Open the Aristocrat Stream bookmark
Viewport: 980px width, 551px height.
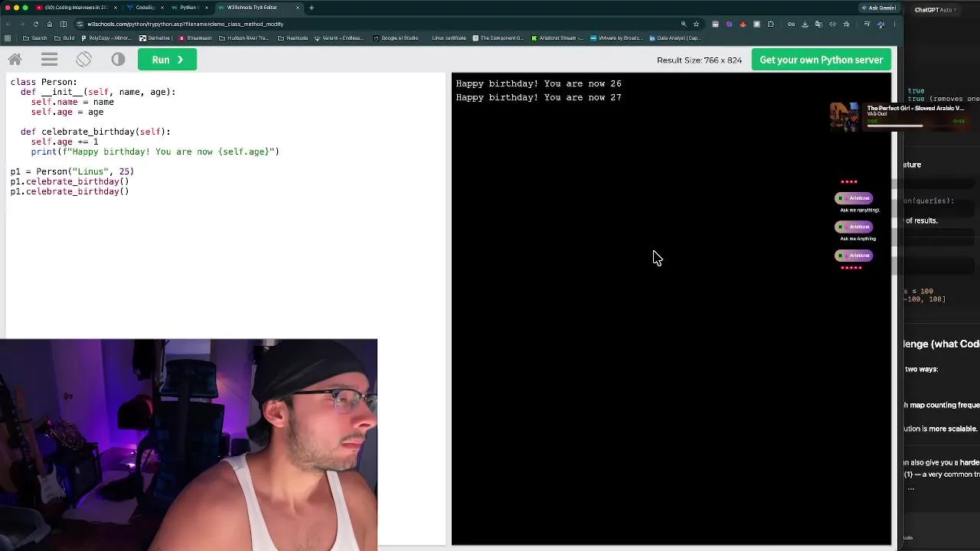point(557,37)
